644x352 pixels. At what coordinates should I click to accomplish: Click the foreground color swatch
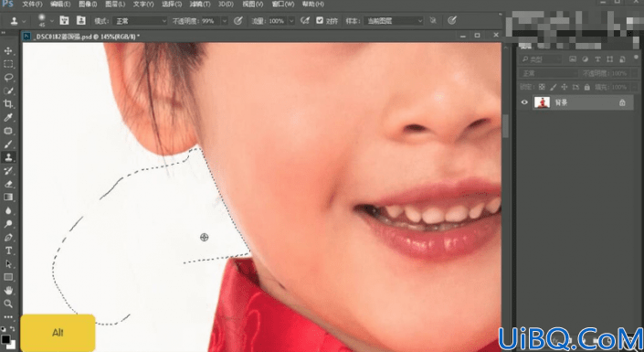(5, 340)
